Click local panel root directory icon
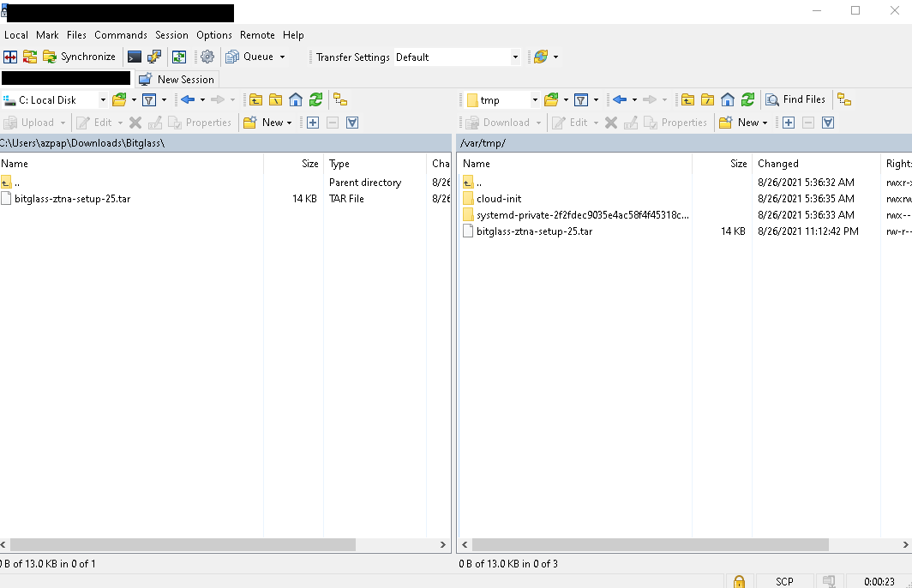The image size is (912, 588). click(276, 100)
